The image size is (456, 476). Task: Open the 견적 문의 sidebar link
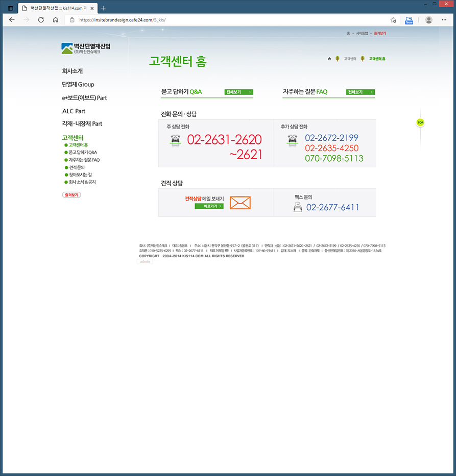point(77,167)
